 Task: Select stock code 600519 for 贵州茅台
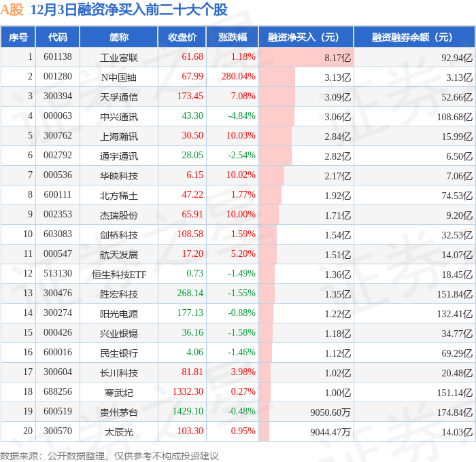pos(58,411)
